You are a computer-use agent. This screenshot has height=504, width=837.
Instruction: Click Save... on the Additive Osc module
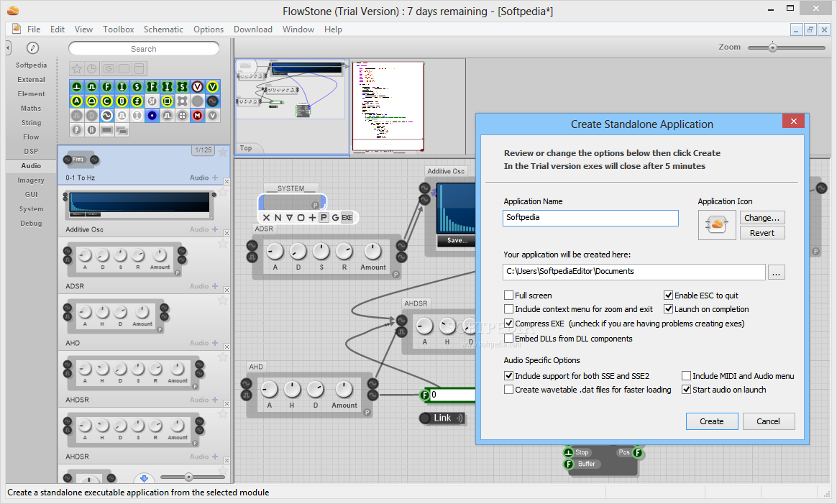click(x=457, y=240)
